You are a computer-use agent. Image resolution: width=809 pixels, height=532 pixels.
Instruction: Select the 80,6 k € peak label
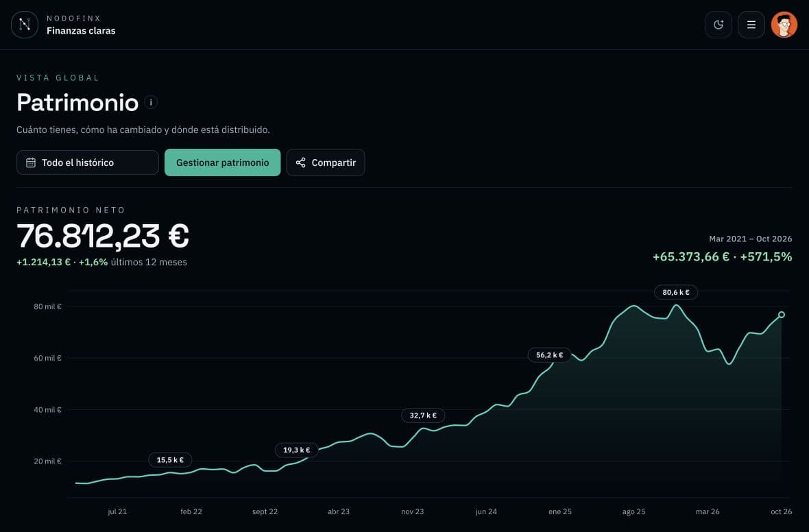pyautogui.click(x=676, y=292)
